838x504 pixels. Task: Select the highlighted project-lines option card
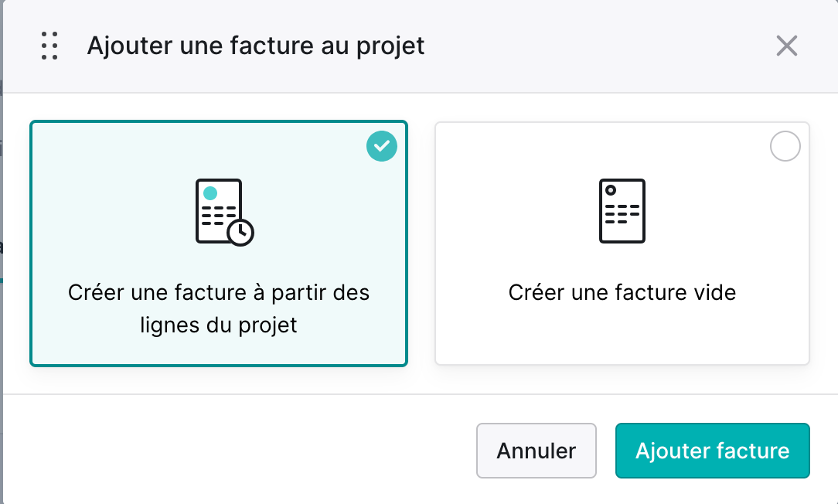tap(219, 243)
